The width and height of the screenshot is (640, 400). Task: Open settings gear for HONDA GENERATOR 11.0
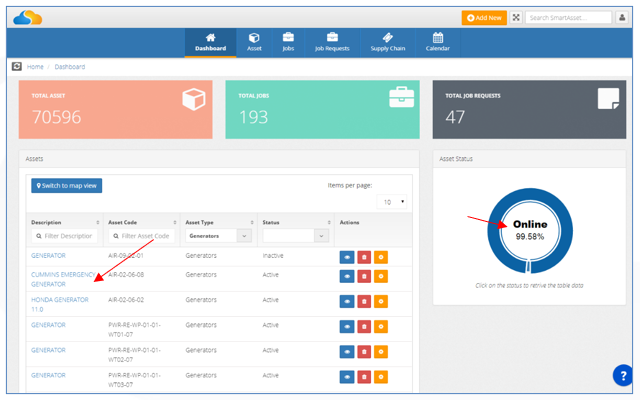[x=381, y=302]
